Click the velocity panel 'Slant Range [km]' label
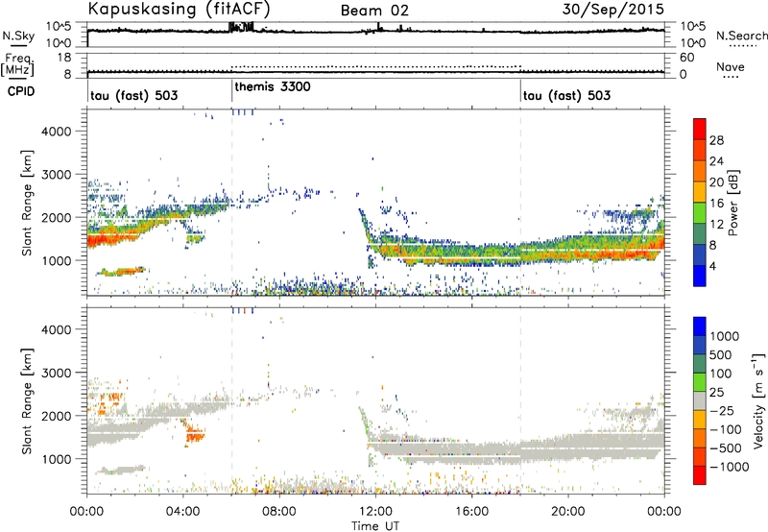This screenshot has width=768, height=532. [x=28, y=400]
